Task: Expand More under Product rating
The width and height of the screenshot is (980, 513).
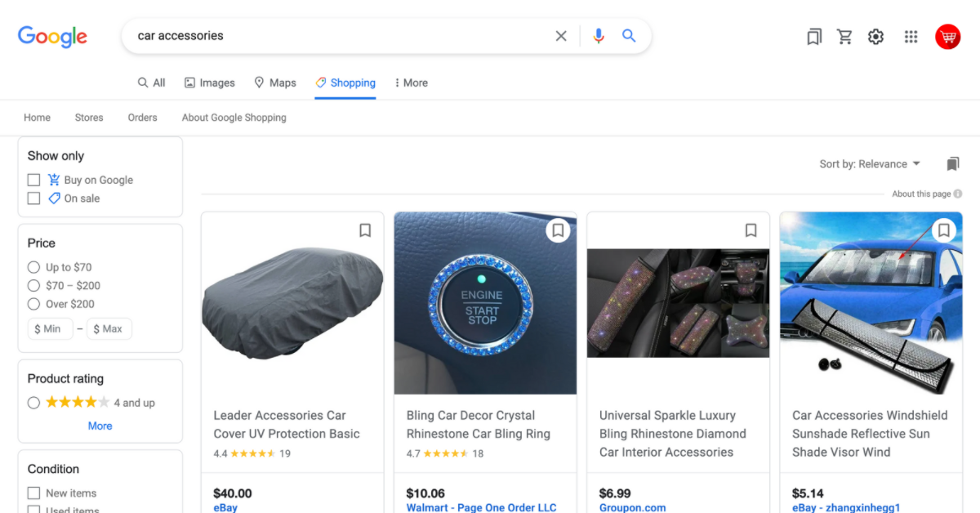Action: (100, 426)
